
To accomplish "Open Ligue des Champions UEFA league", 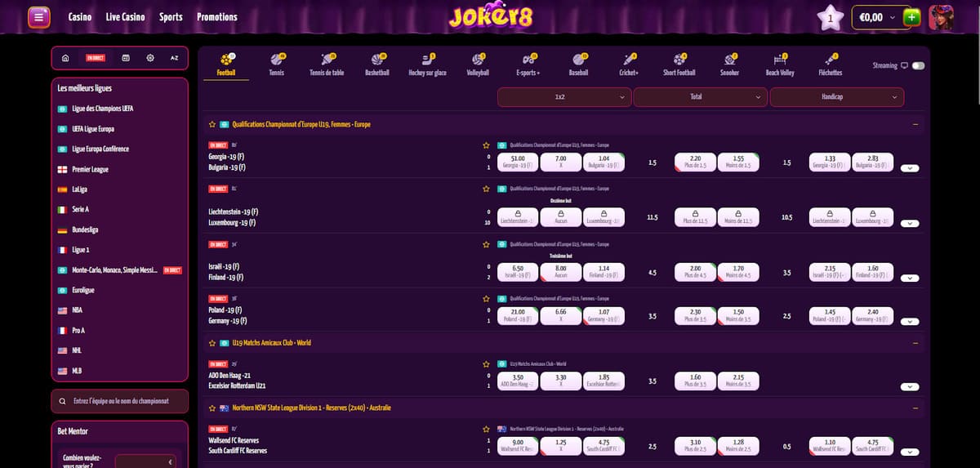I will 103,109.
